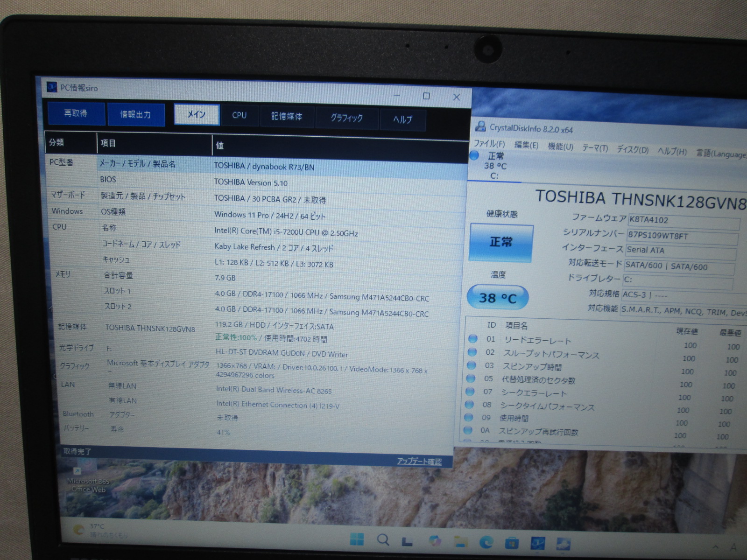Click the 分類 column header

point(56,142)
